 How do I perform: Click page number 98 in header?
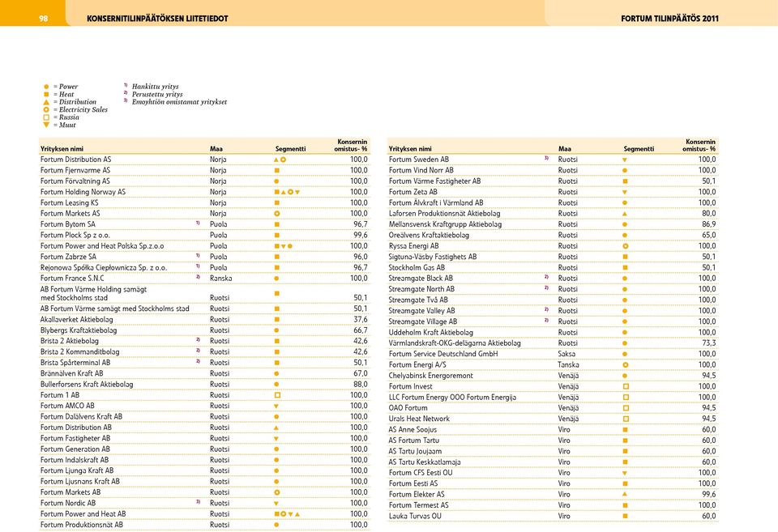(x=43, y=19)
